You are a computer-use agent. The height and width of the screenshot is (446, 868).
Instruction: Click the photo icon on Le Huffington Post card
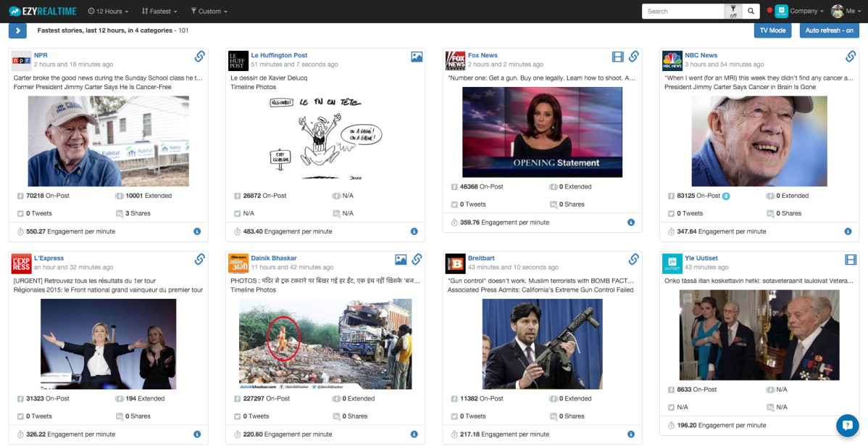417,57
